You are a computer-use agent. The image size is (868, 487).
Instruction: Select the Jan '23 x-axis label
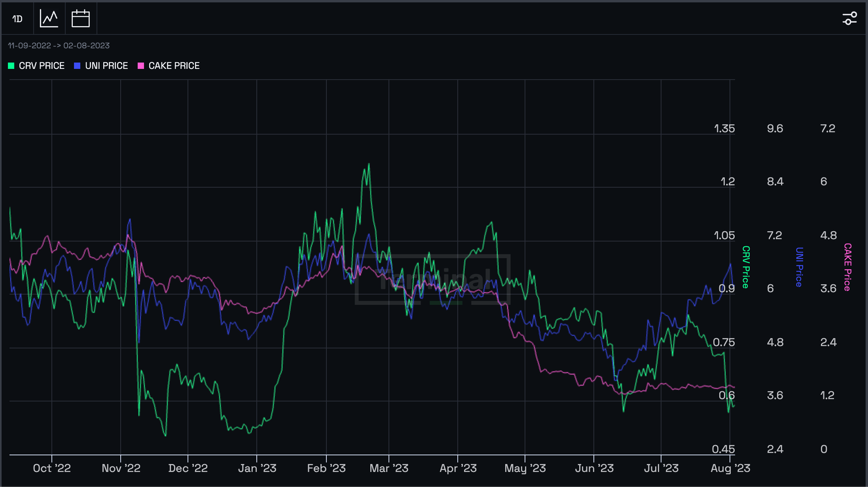point(257,468)
